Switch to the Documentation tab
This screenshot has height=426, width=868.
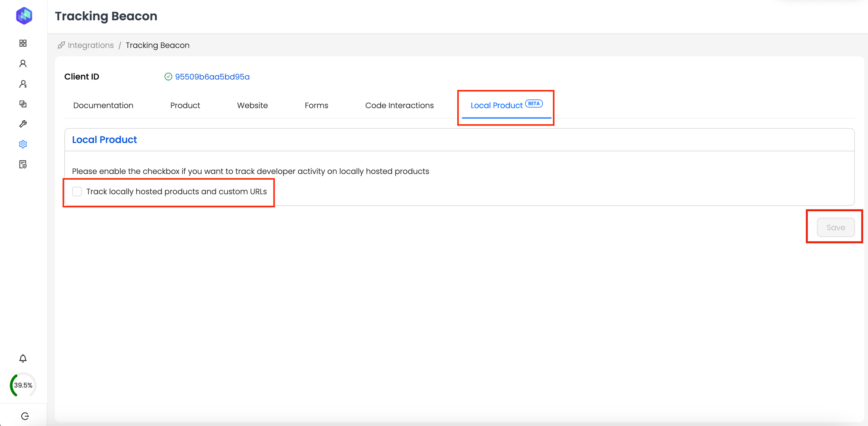click(103, 105)
